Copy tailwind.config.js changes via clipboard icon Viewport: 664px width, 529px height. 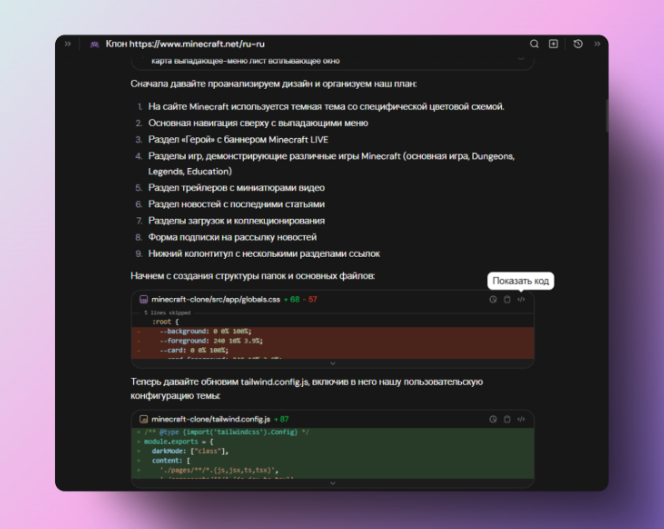click(507, 419)
